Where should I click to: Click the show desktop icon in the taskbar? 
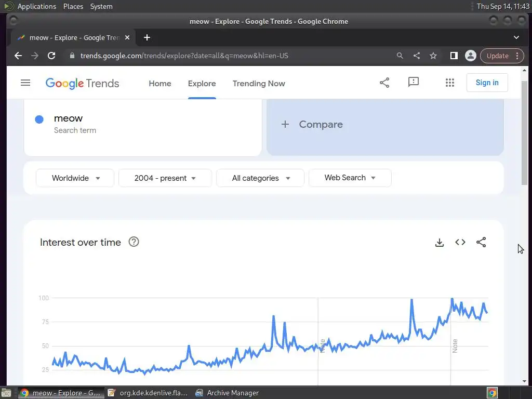tap(6, 393)
